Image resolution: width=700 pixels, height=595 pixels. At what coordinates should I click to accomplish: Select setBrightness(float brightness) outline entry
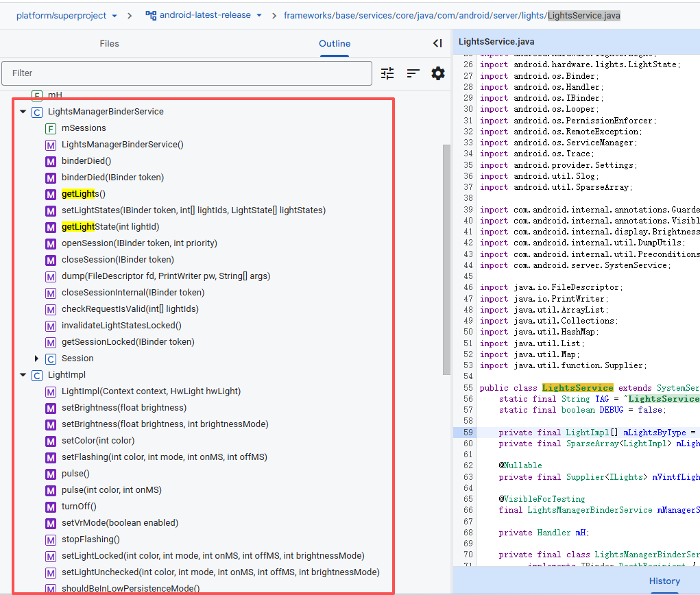pos(124,408)
